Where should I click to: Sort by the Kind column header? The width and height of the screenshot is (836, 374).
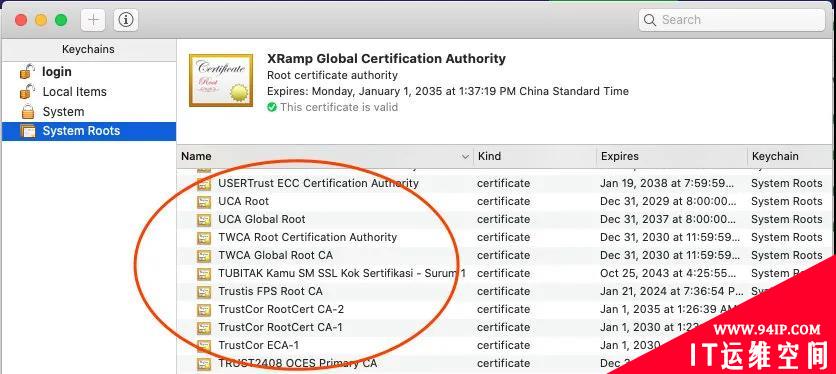pos(535,156)
